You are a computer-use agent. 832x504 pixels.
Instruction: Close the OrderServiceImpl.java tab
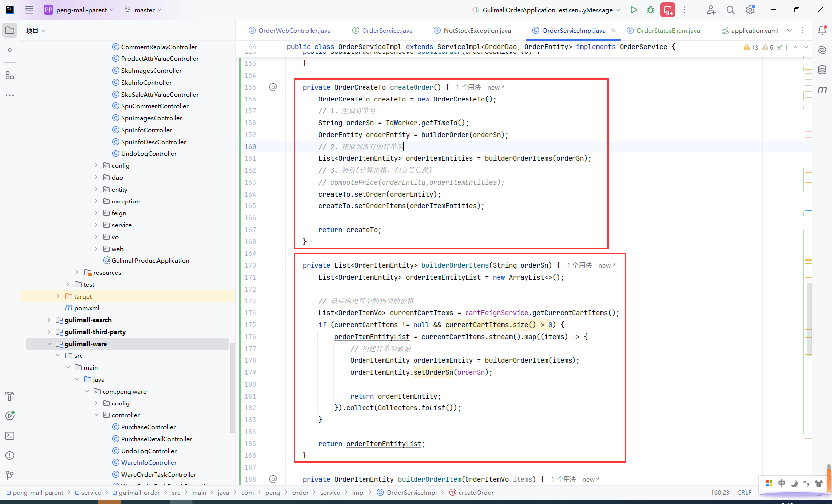point(613,30)
